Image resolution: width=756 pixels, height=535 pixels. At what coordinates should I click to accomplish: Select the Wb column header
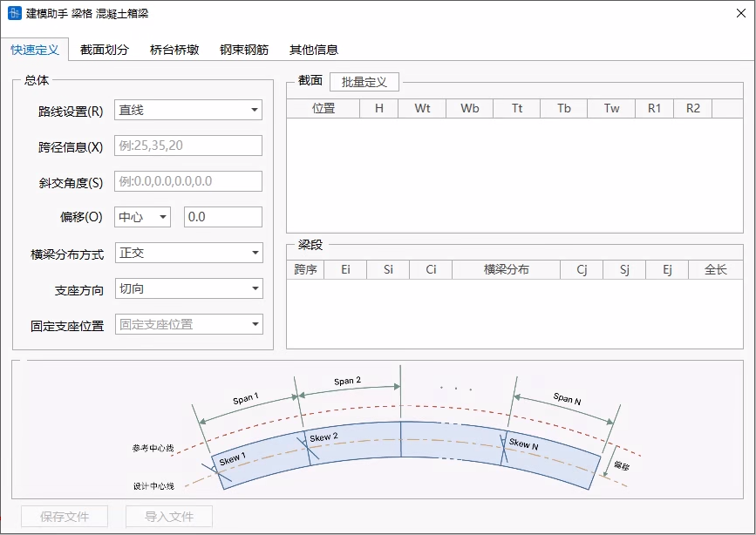[470, 108]
